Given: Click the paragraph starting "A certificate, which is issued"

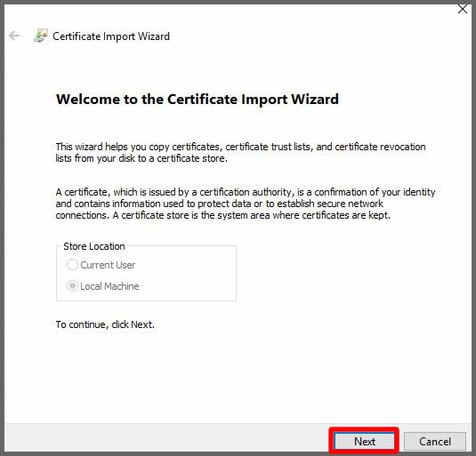Looking at the screenshot, I should point(246,204).
